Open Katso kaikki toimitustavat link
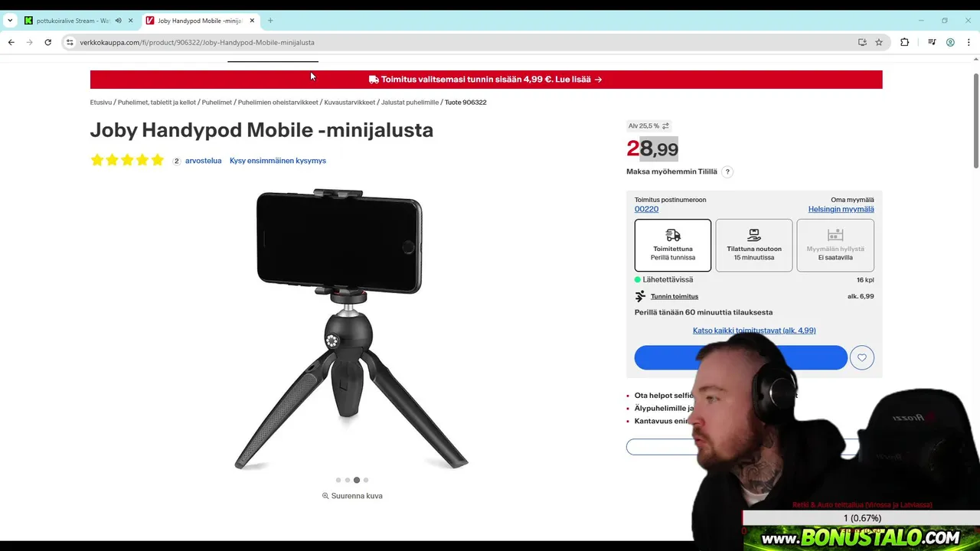The height and width of the screenshot is (551, 980). pyautogui.click(x=754, y=331)
